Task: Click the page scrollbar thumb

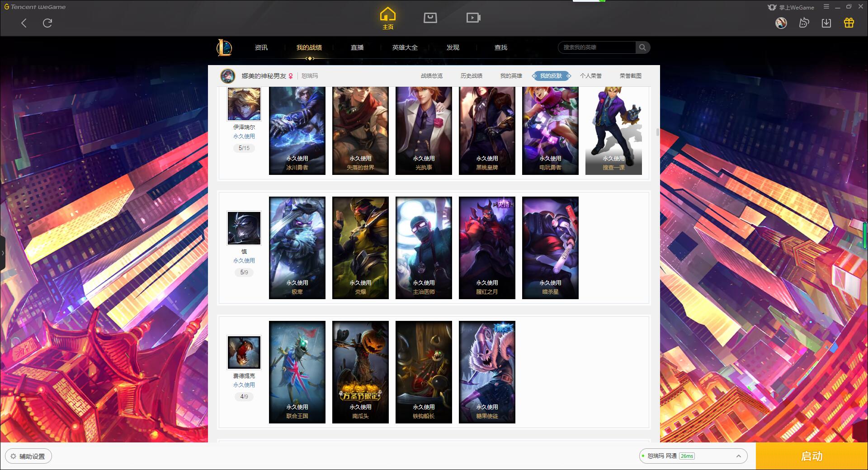Action: [657, 132]
